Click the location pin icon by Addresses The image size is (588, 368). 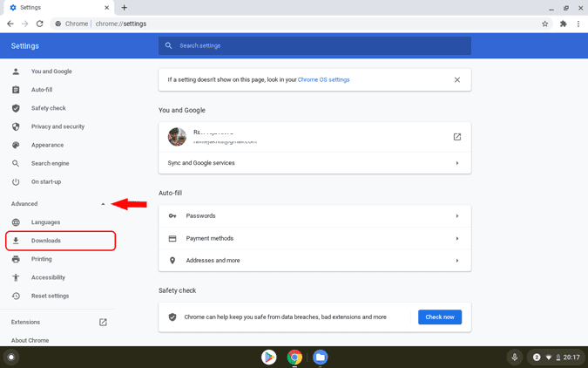click(172, 261)
